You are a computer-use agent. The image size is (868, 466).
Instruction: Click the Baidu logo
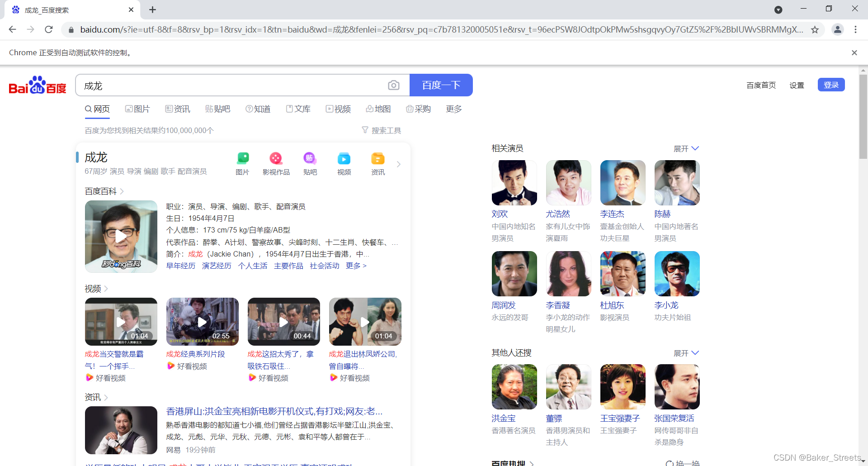(x=38, y=85)
